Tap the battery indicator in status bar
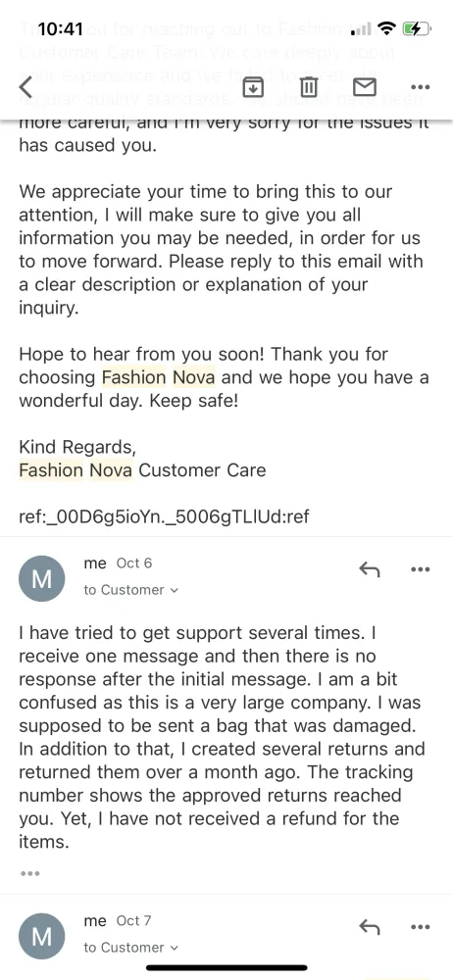The image size is (453, 980). tap(416, 28)
